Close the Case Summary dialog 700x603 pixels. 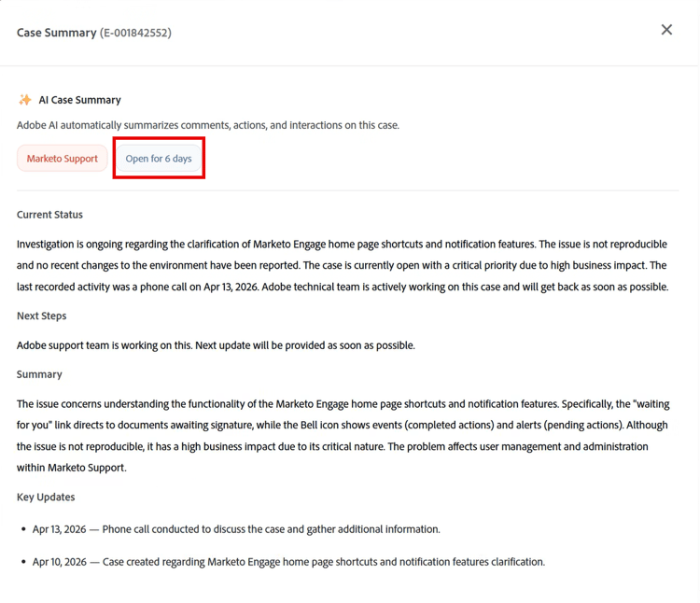(666, 30)
